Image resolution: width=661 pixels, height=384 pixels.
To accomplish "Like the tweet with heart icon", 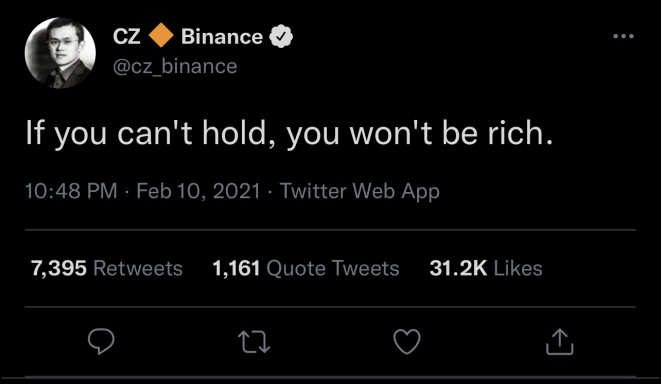I will pyautogui.click(x=407, y=341).
